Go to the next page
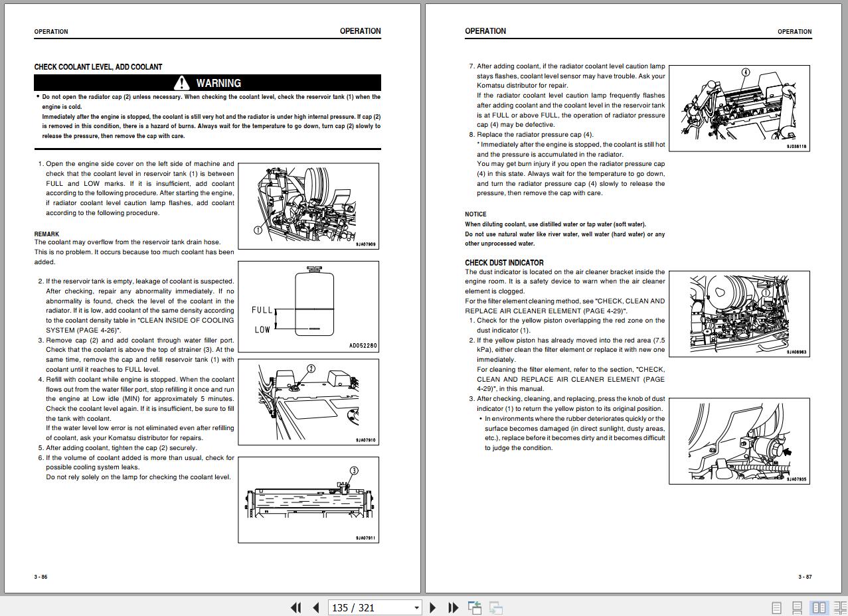The width and height of the screenshot is (848, 616). pos(433,607)
